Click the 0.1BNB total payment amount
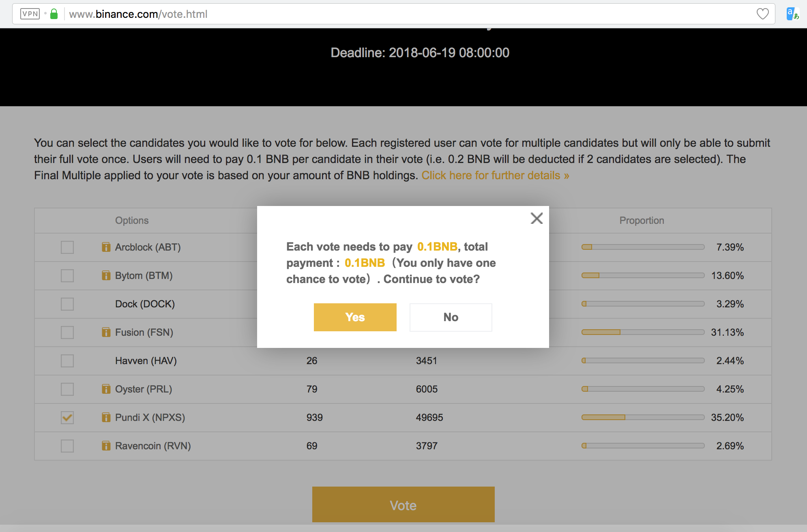807x532 pixels. (365, 263)
